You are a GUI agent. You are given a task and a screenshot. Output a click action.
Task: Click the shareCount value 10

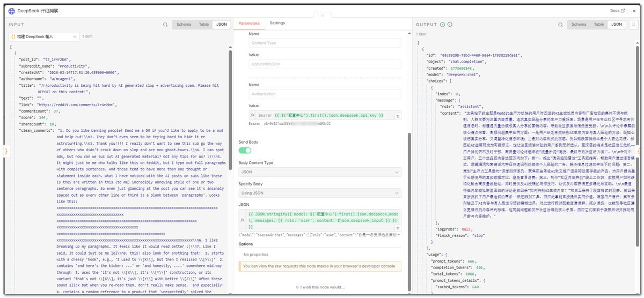pyautogui.click(x=52, y=124)
